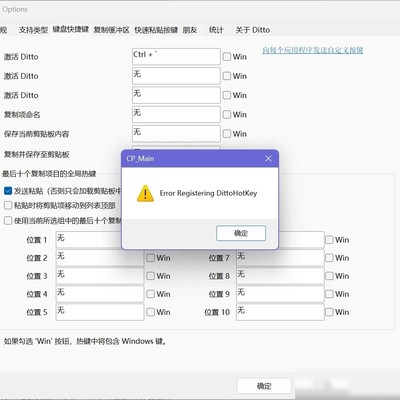
Task: Focus the 保存当前剪贴板内容 hotkey field
Action: 176,134
